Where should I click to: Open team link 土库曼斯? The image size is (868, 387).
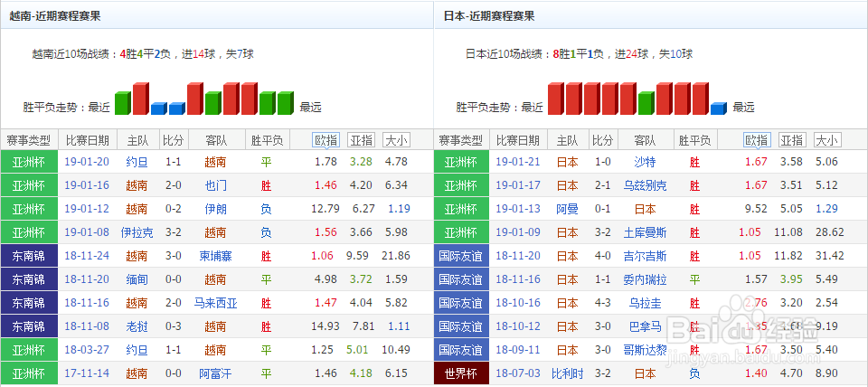(645, 232)
